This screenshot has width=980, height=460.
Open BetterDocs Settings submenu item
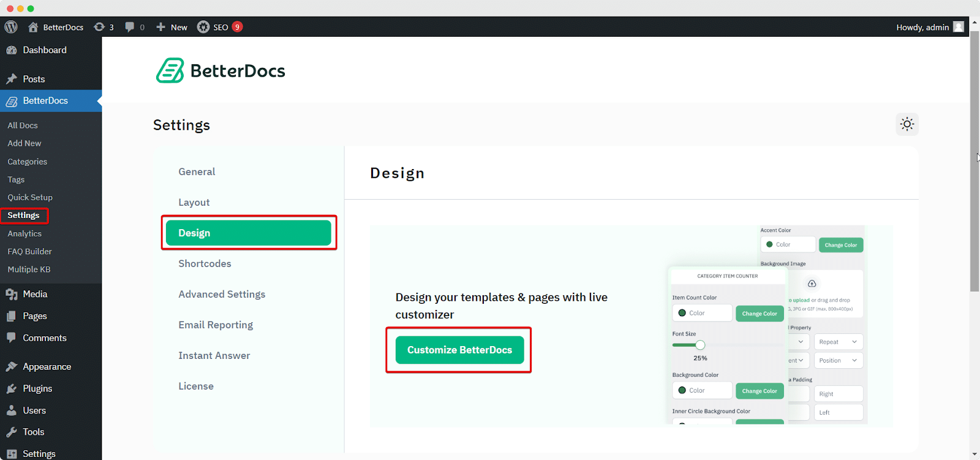pyautogui.click(x=23, y=216)
